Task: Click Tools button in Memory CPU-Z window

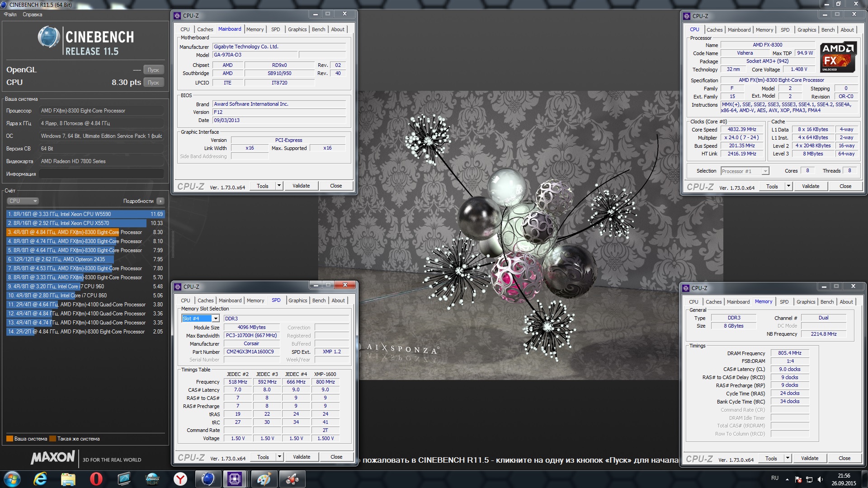Action: (771, 458)
